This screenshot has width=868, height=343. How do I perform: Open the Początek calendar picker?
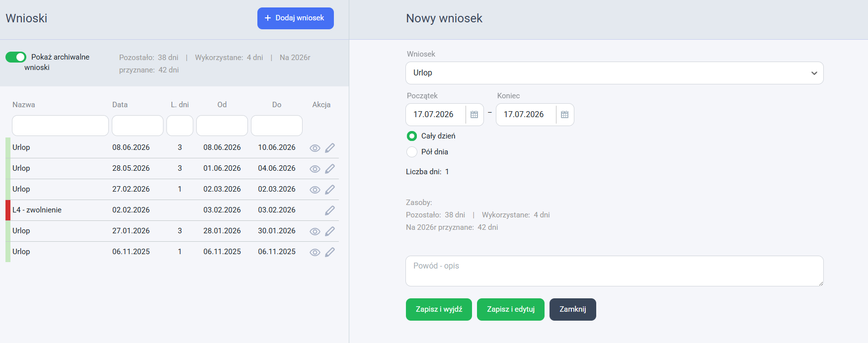[474, 115]
